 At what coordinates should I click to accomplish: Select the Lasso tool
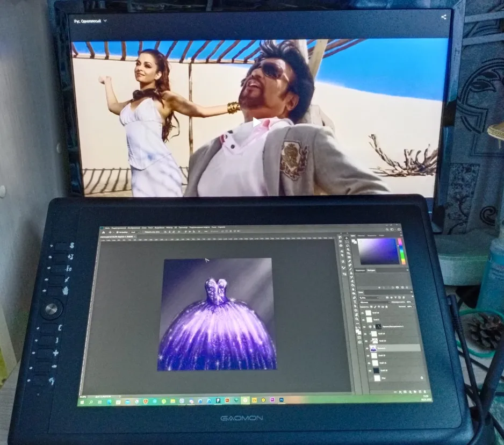(348, 246)
